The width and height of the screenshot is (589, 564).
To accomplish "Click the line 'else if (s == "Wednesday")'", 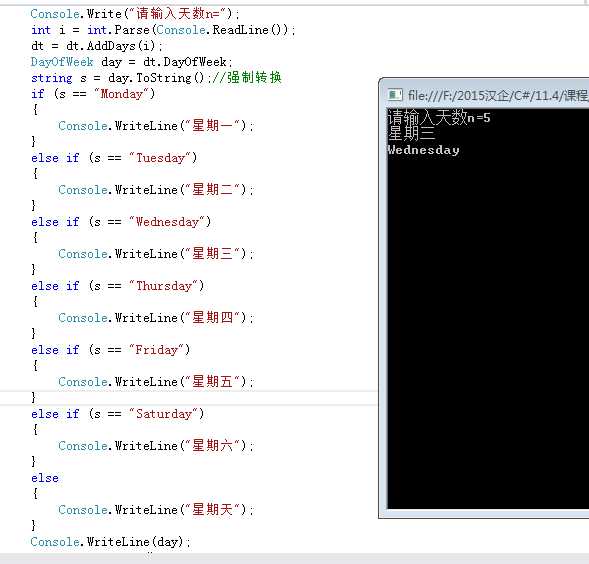I will pyautogui.click(x=121, y=222).
